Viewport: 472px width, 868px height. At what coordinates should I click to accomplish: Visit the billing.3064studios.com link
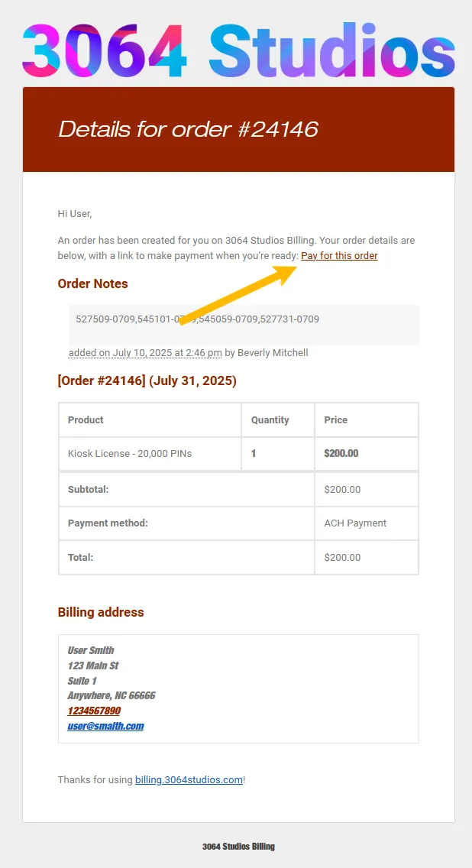pyautogui.click(x=189, y=780)
